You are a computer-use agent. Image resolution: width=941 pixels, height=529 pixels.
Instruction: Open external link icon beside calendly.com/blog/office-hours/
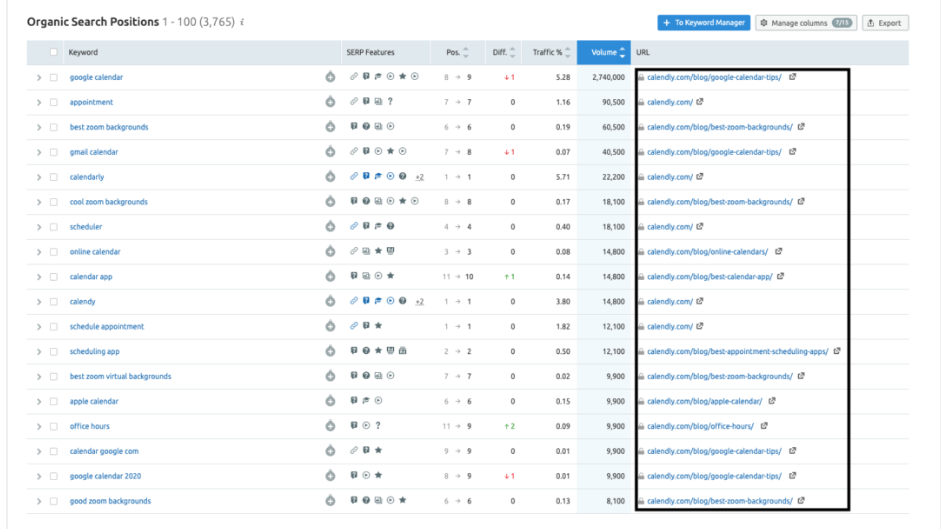765,426
